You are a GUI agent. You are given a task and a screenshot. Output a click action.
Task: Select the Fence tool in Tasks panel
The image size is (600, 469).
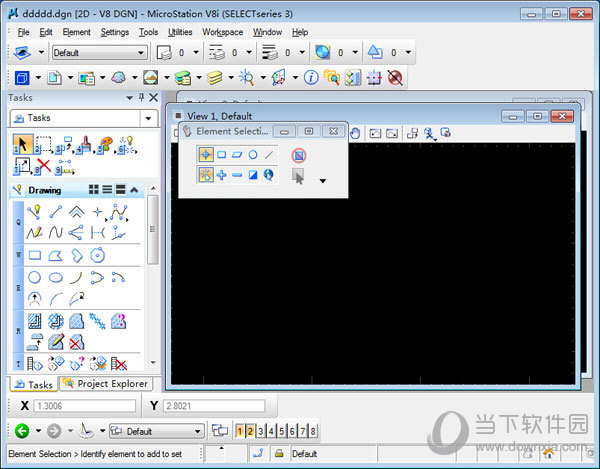44,145
